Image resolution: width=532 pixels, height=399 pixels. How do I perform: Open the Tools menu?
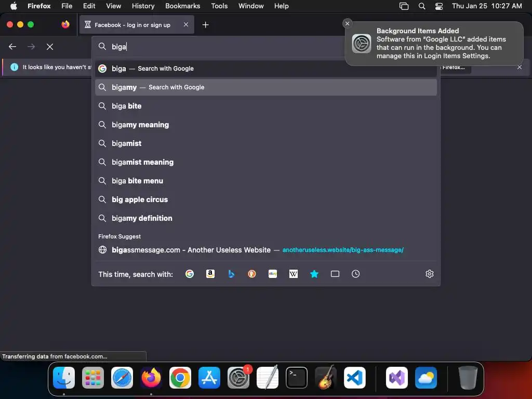(219, 6)
